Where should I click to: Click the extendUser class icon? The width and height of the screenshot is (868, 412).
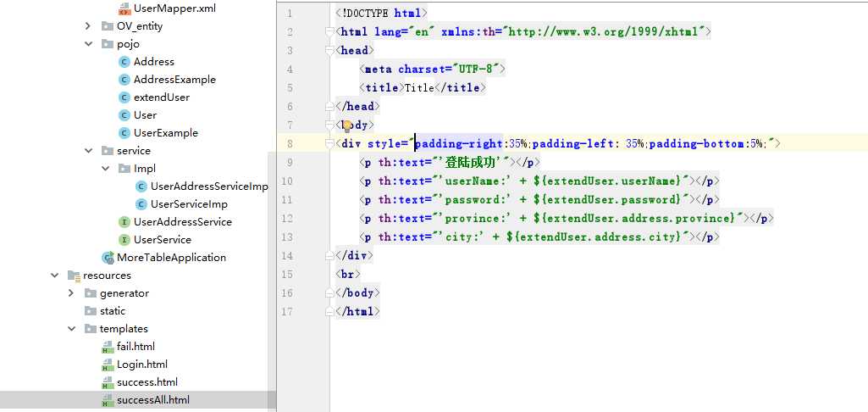[x=124, y=97]
